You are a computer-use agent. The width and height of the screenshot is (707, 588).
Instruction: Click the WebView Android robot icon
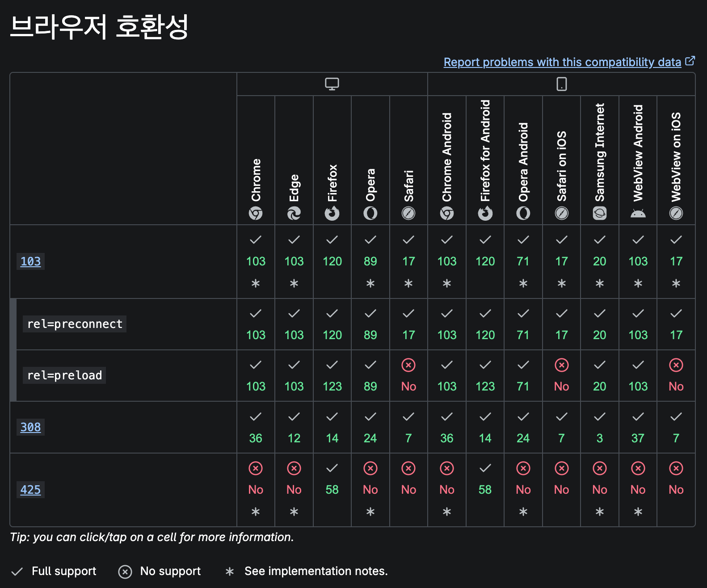(638, 214)
